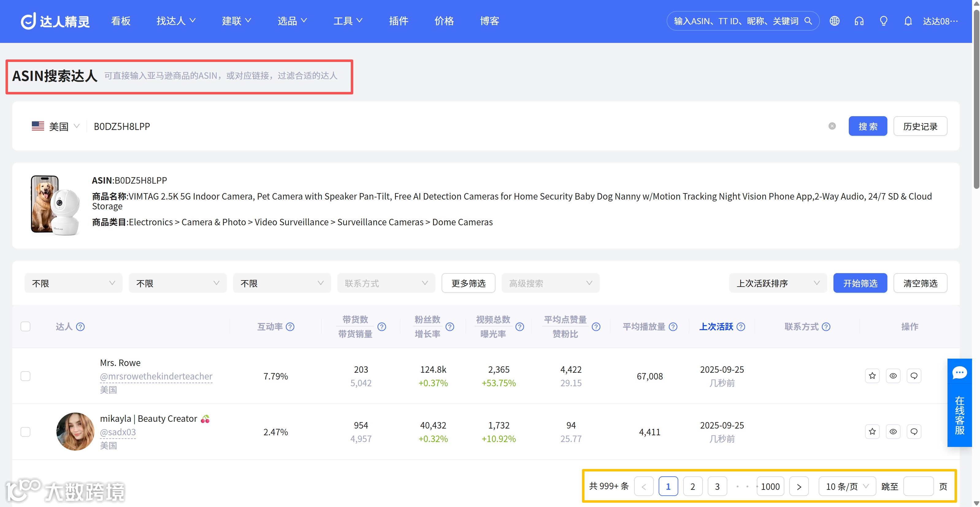
Task: Click the 互动率 help question icon
Action: coord(290,327)
